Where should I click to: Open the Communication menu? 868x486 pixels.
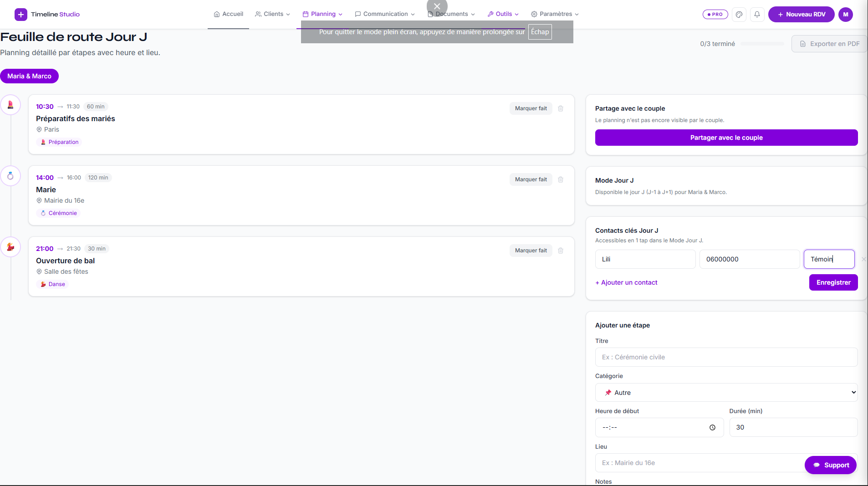pyautogui.click(x=385, y=14)
